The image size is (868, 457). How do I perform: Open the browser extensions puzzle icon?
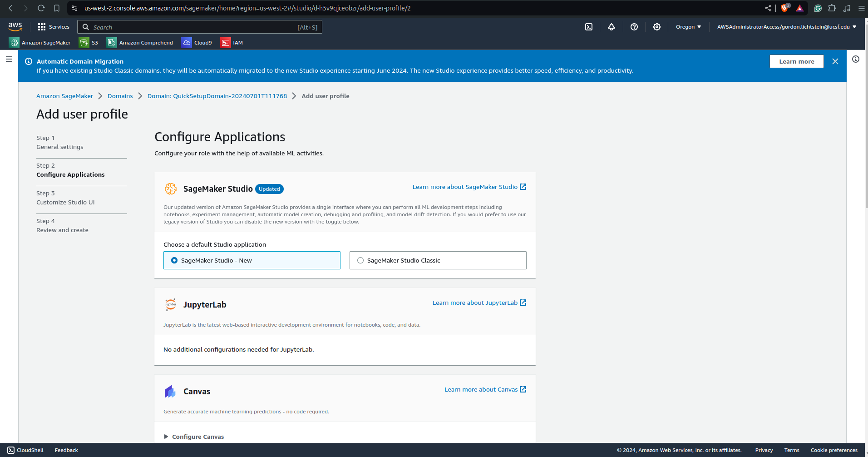pyautogui.click(x=832, y=8)
